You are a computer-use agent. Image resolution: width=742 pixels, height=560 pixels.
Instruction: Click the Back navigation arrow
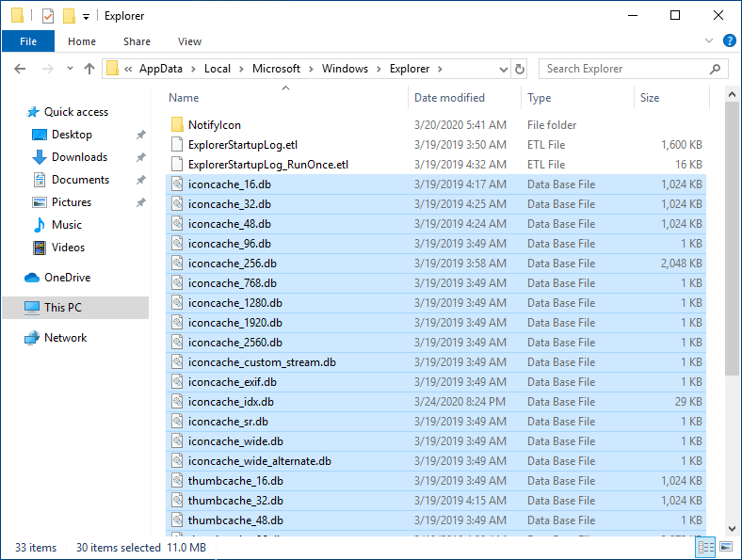(20, 69)
